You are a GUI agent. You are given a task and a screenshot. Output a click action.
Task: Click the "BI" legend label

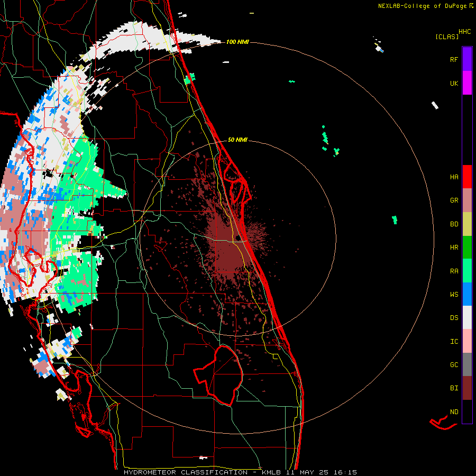(454, 388)
